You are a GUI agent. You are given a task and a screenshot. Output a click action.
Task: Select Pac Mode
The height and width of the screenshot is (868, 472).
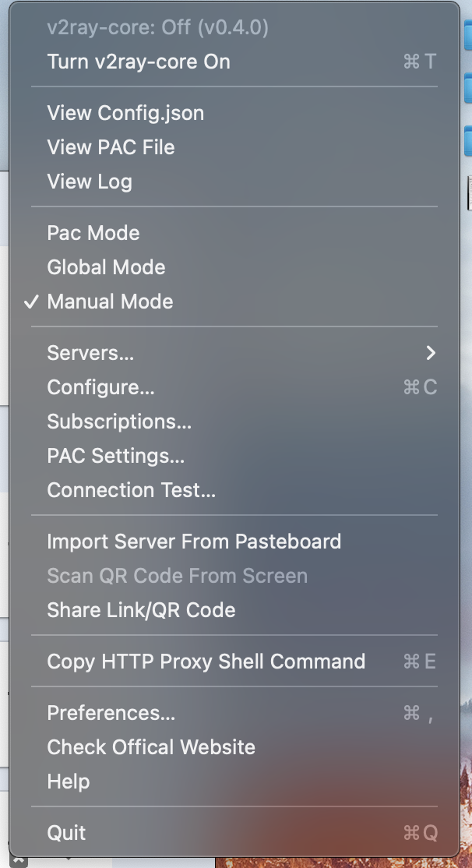click(x=93, y=233)
